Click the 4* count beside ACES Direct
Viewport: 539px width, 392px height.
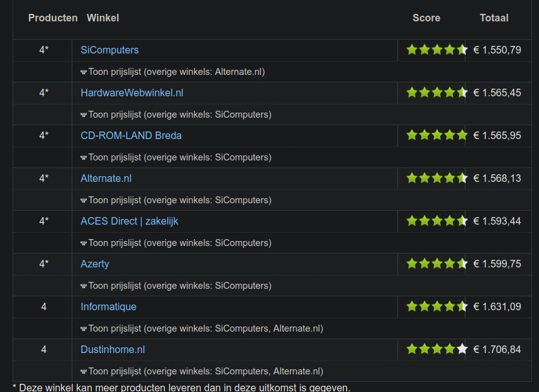coord(43,221)
